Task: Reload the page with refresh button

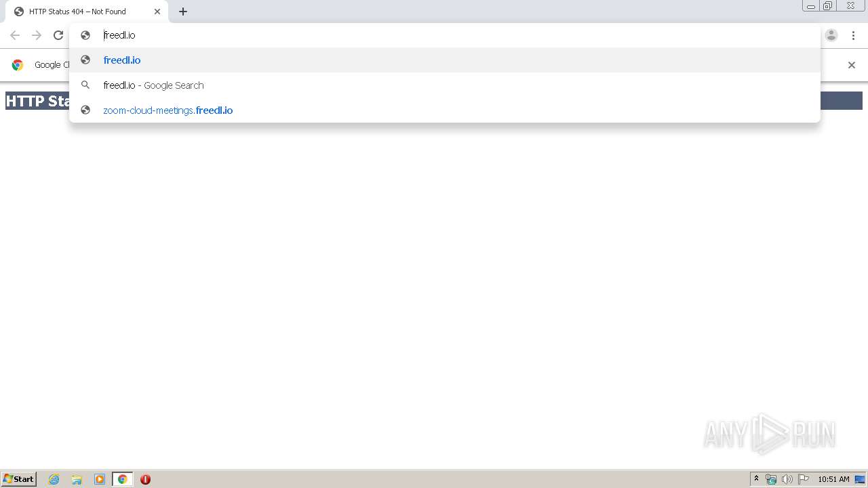Action: 58,35
